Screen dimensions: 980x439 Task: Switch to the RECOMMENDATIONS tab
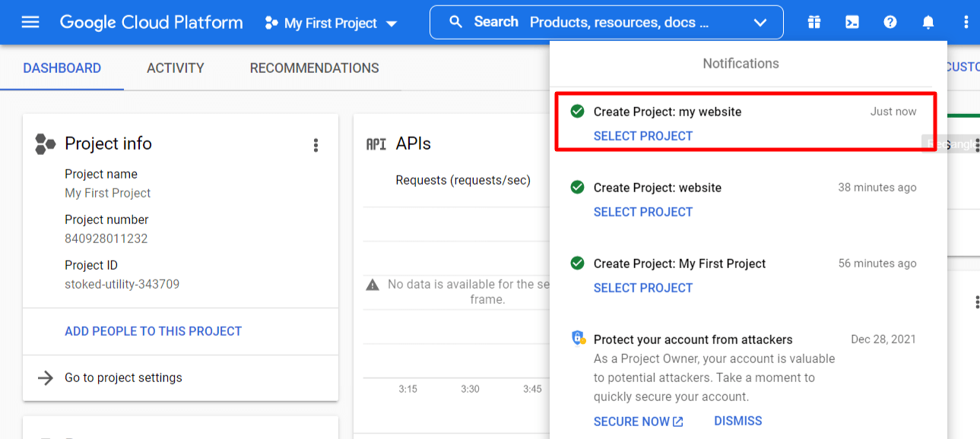point(315,68)
